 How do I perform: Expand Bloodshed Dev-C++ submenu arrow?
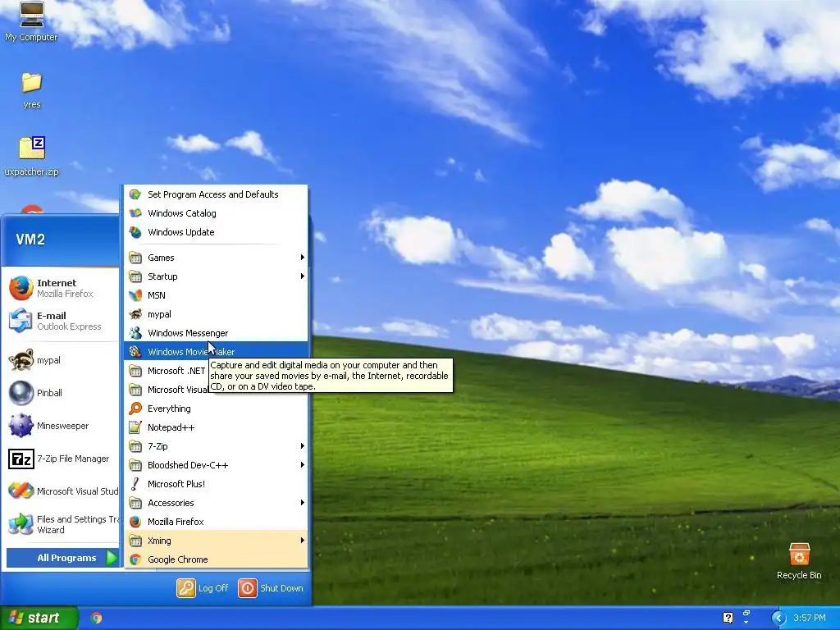(x=302, y=465)
